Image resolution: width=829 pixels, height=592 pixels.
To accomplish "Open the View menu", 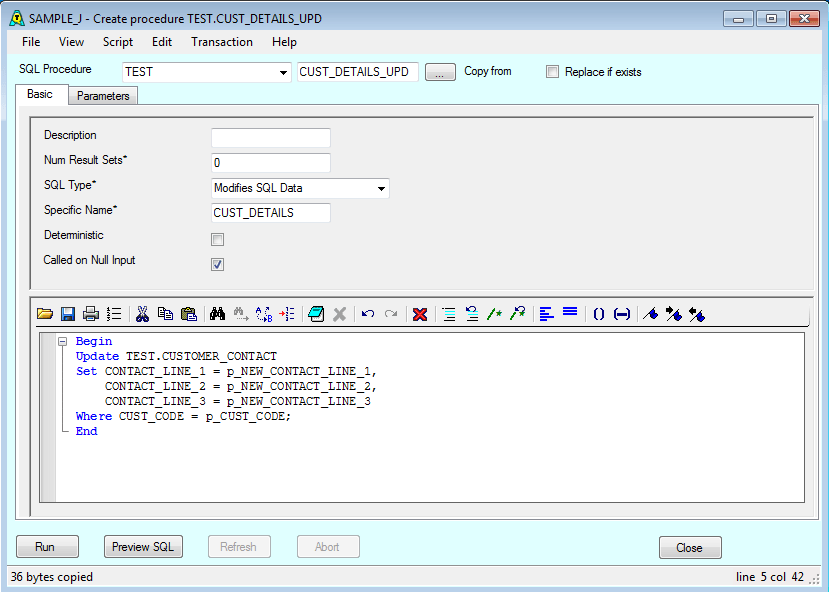I will (71, 42).
